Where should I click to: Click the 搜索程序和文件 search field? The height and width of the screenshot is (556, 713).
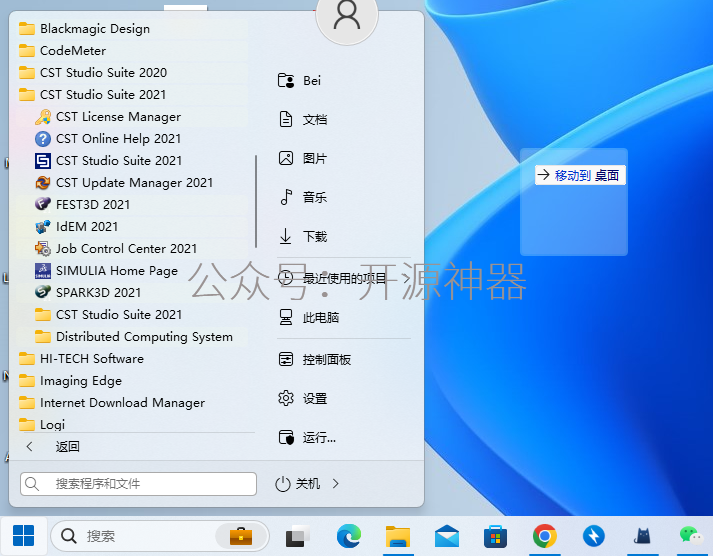tap(138, 484)
